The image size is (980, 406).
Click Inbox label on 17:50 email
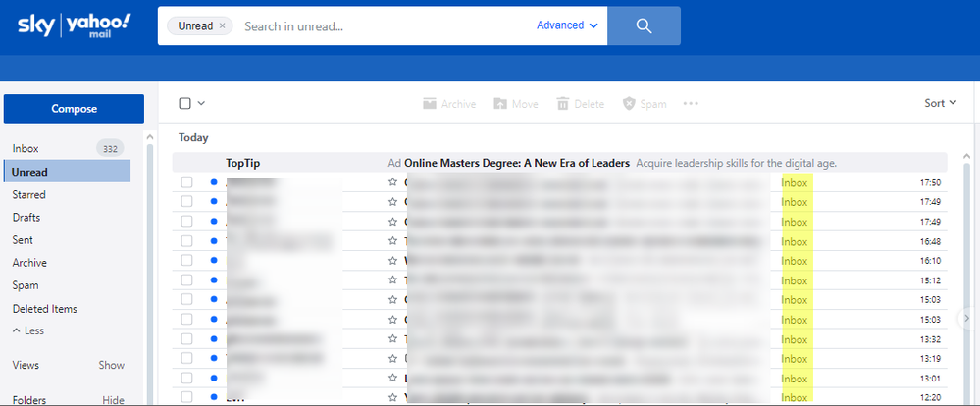point(795,183)
